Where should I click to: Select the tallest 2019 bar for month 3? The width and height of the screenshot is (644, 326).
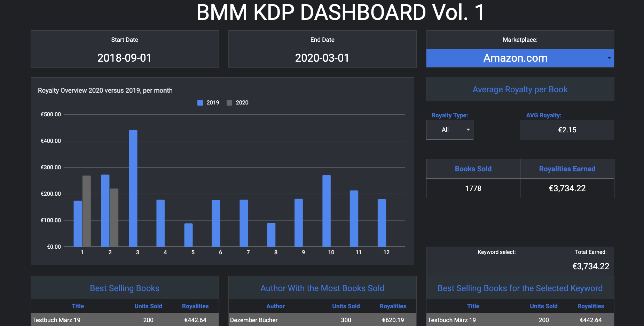(x=133, y=188)
